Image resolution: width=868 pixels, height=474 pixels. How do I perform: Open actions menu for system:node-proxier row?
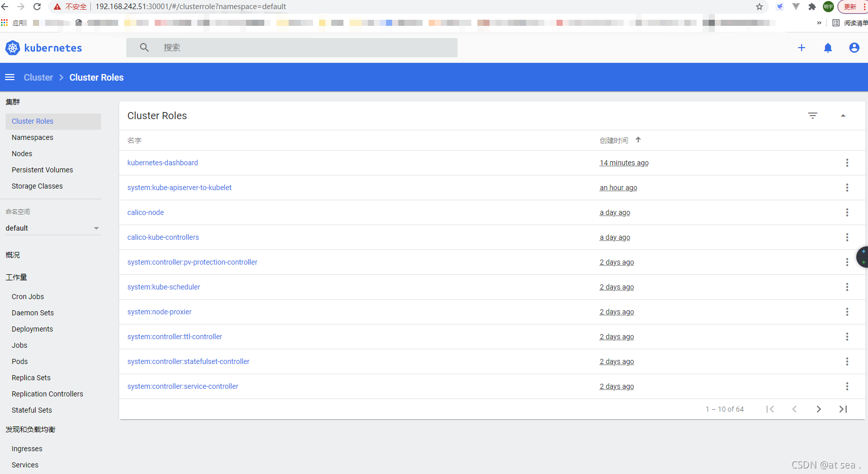pos(847,312)
